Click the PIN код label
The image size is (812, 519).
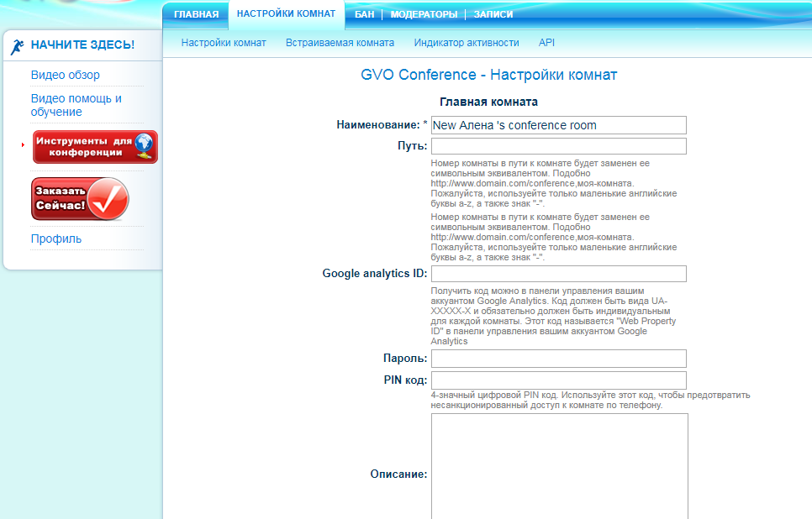pyautogui.click(x=405, y=380)
